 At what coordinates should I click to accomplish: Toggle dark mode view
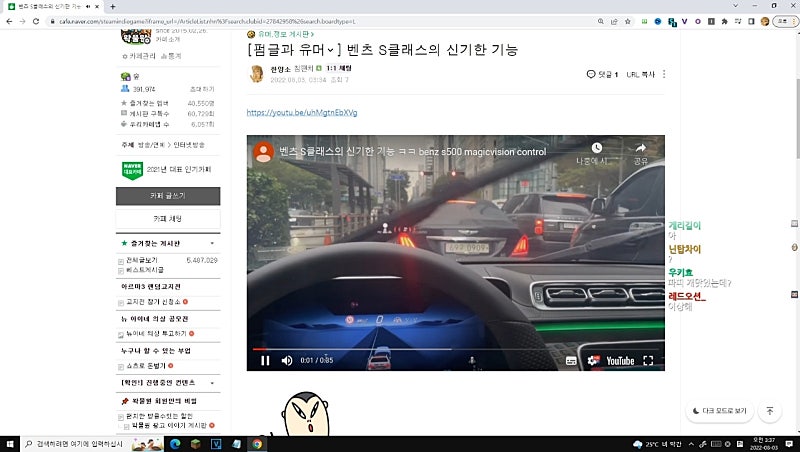[x=719, y=411]
